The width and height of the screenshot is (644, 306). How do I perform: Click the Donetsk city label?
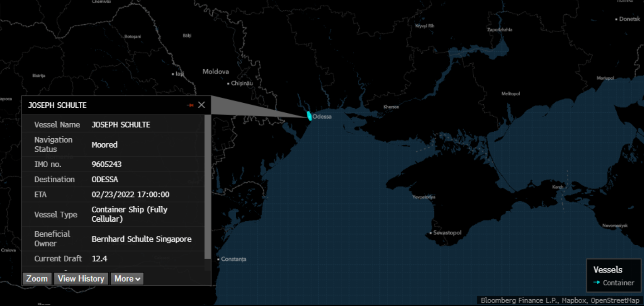pos(630,19)
